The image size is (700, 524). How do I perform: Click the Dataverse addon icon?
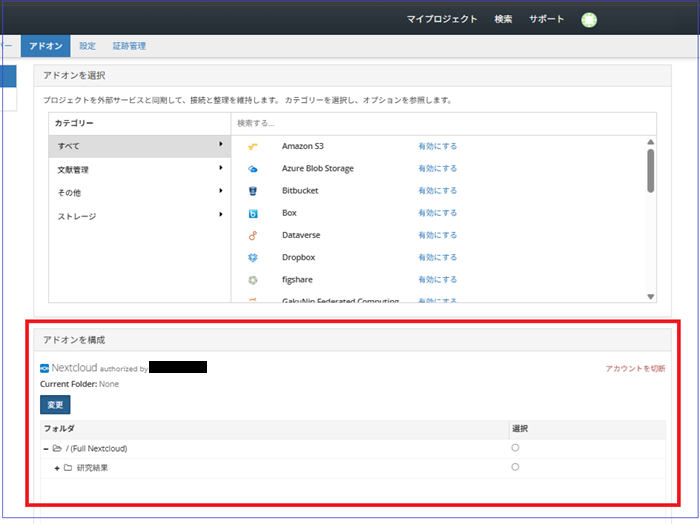pyautogui.click(x=253, y=235)
